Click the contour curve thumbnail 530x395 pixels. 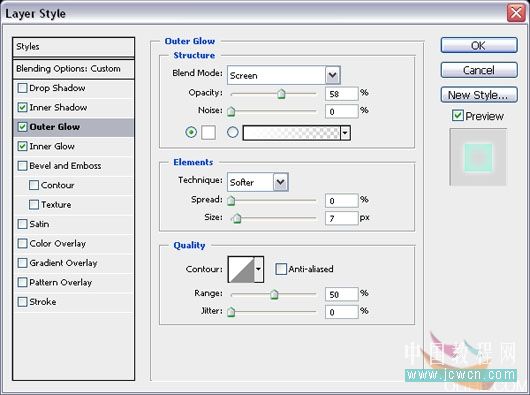(x=241, y=269)
